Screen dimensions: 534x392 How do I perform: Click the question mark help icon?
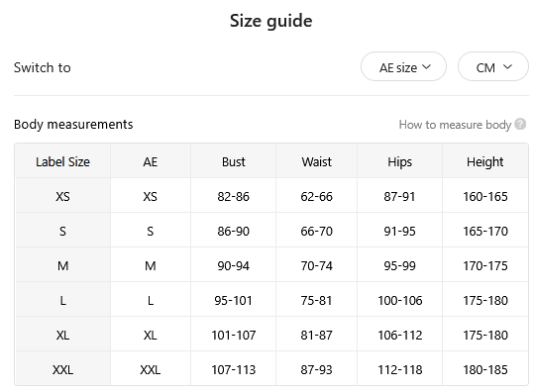point(520,124)
